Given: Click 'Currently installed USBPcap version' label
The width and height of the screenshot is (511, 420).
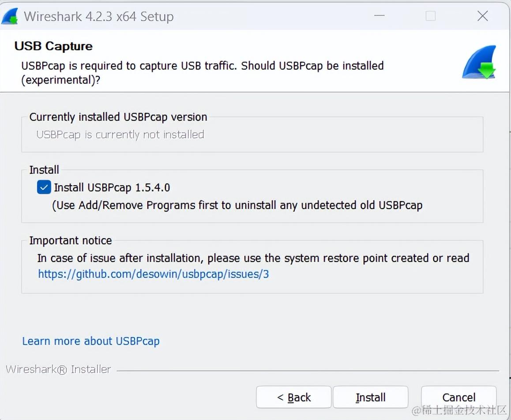Looking at the screenshot, I should (x=118, y=117).
